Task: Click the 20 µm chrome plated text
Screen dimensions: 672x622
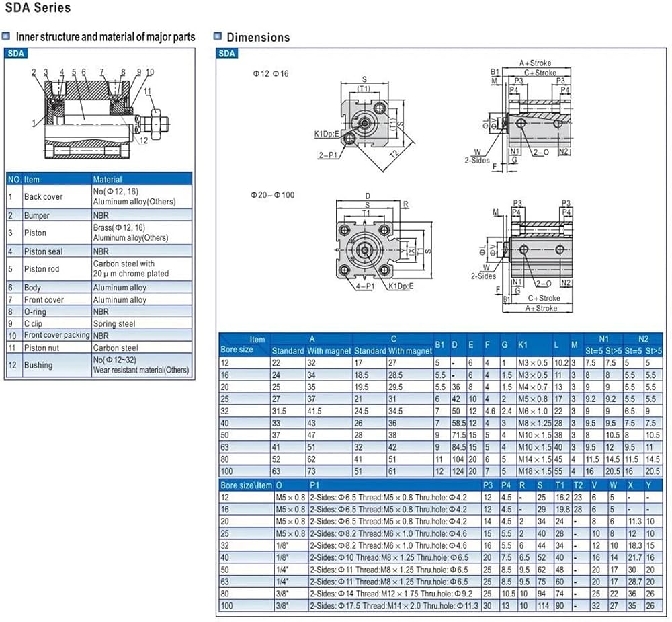Action: (x=131, y=273)
